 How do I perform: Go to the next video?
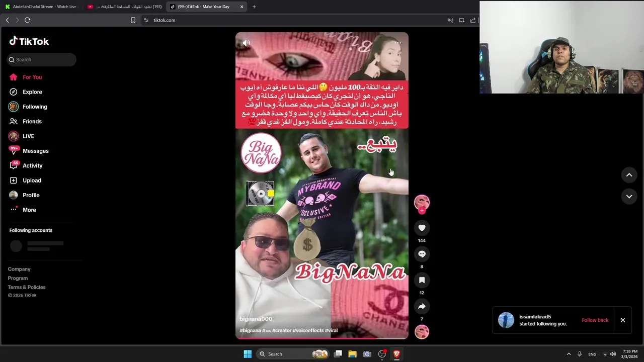(x=629, y=196)
